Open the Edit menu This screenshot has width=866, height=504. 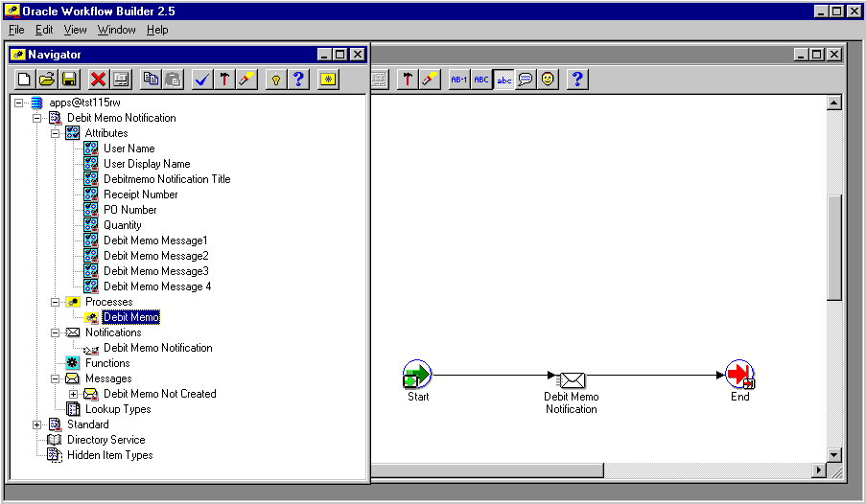coord(44,30)
